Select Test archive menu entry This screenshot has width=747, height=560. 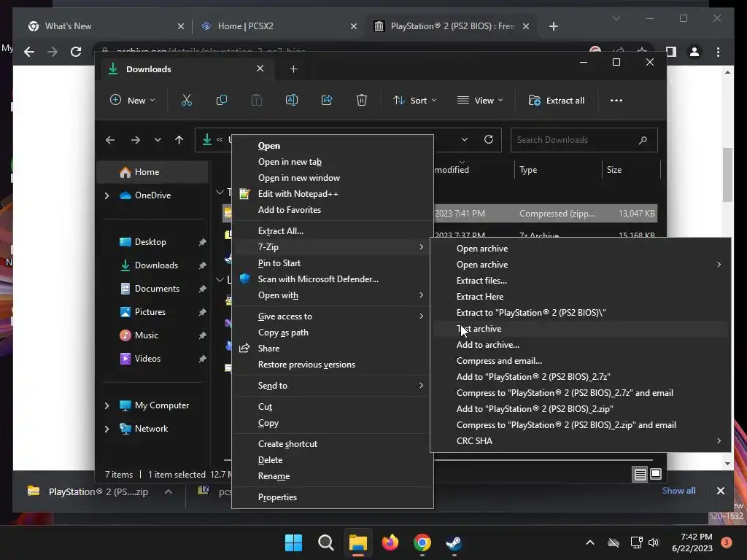coord(580,329)
